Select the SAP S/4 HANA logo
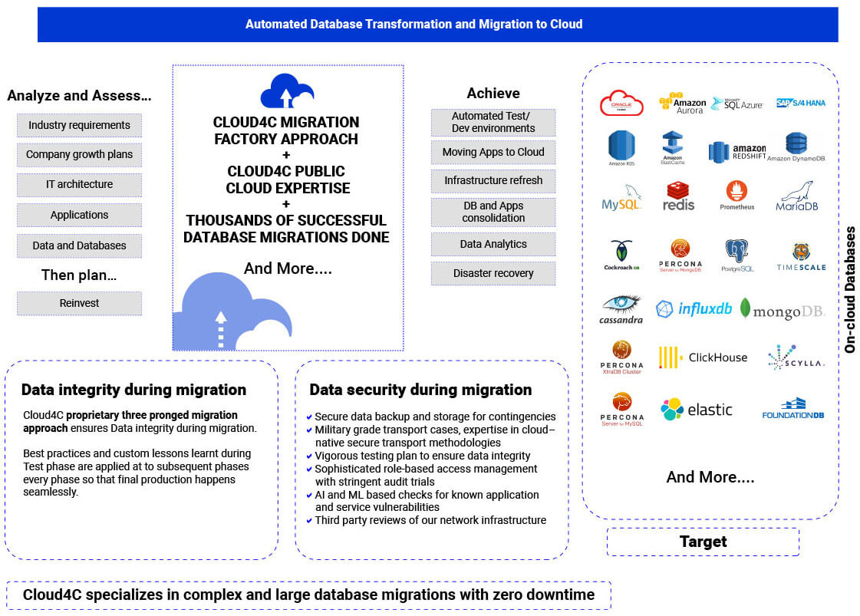 801,103
